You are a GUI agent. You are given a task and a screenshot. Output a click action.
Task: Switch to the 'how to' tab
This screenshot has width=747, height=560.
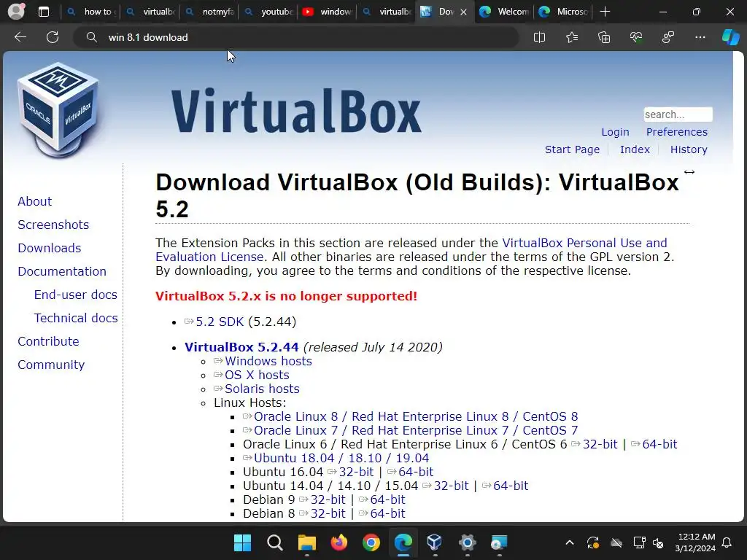(x=91, y=12)
